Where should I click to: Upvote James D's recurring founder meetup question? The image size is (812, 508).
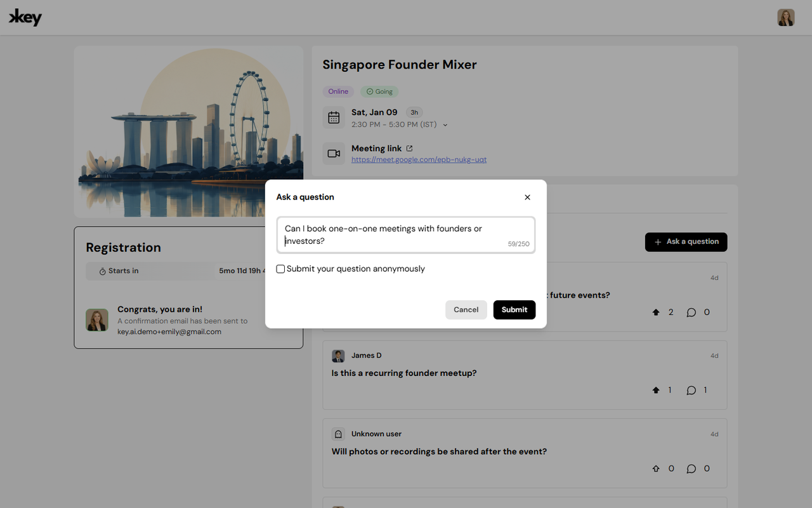[656, 391]
